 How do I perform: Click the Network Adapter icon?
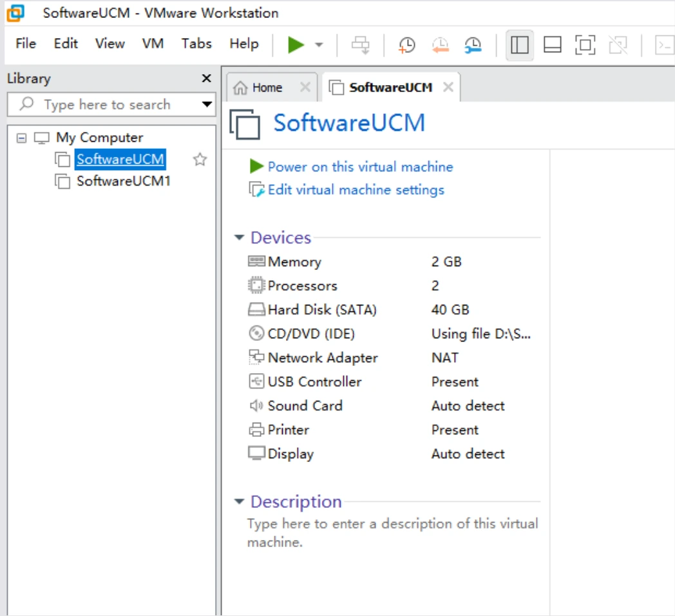point(256,357)
